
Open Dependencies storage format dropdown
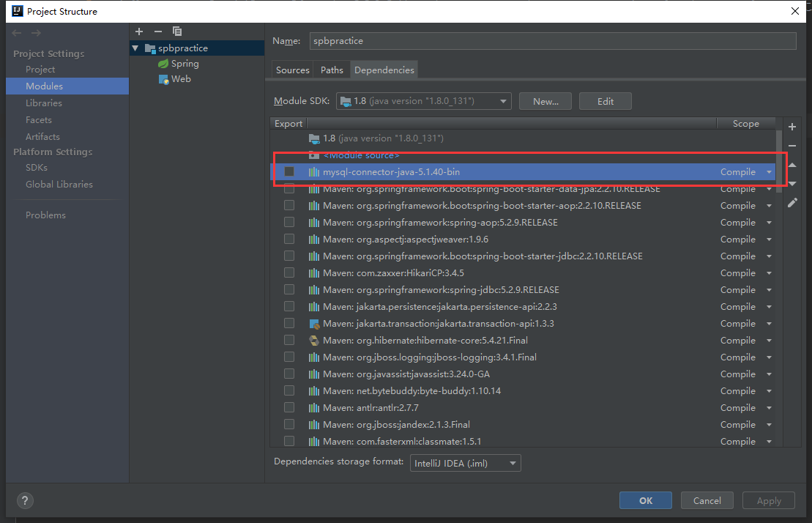click(465, 463)
